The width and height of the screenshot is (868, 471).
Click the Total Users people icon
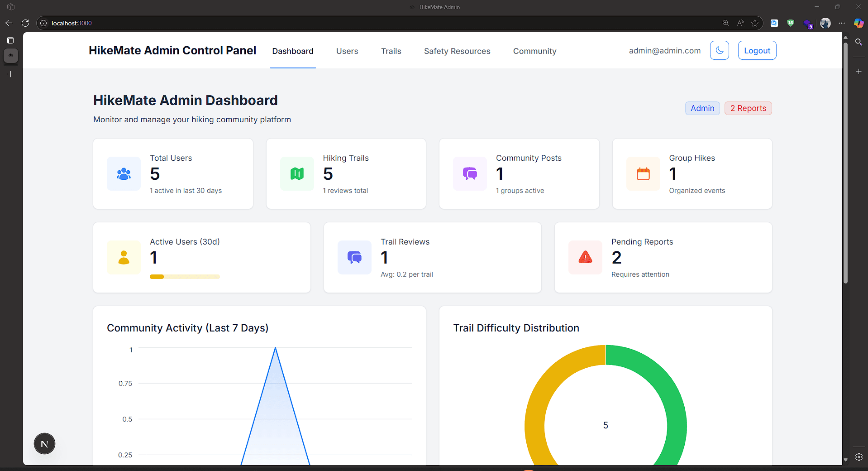pyautogui.click(x=124, y=174)
